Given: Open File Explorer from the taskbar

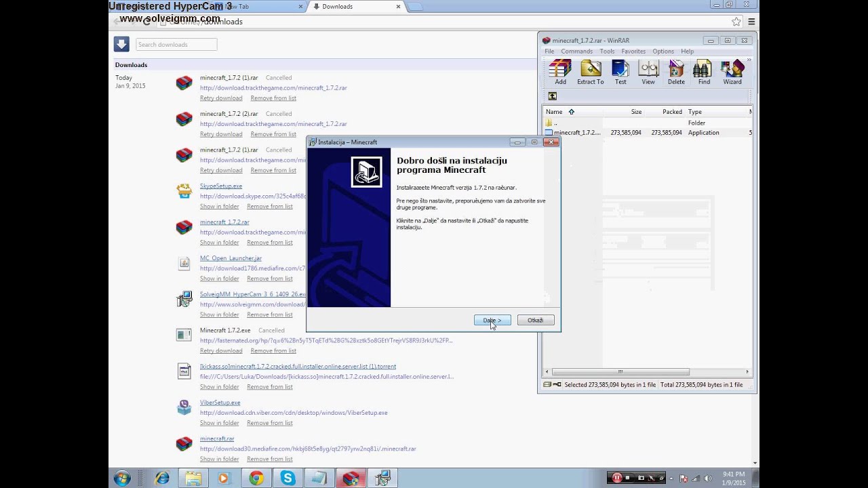Looking at the screenshot, I should click(193, 479).
